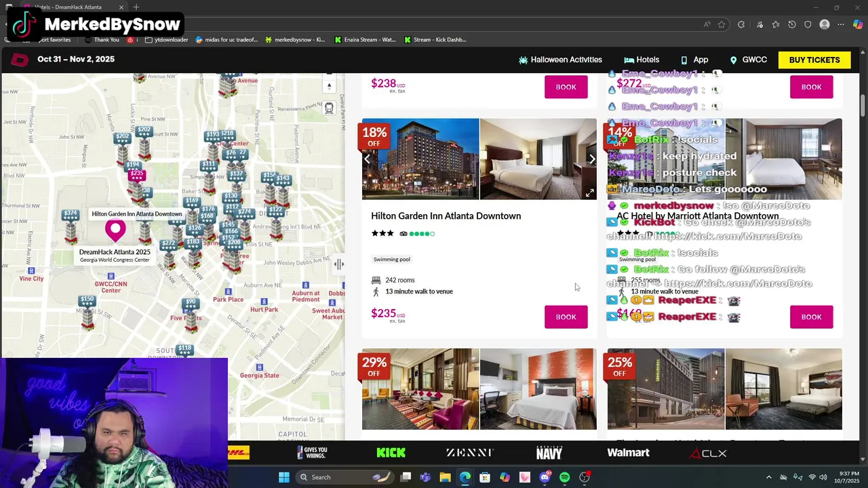Click the DreamHack Atlanta venue pin
868x488 pixels.
pyautogui.click(x=115, y=230)
